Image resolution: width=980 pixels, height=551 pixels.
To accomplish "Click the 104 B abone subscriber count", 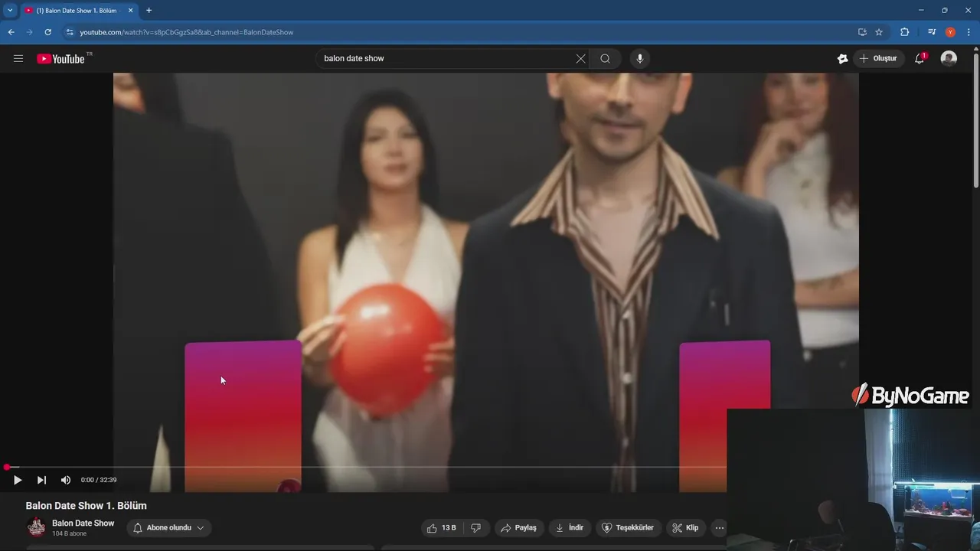I will click(69, 533).
